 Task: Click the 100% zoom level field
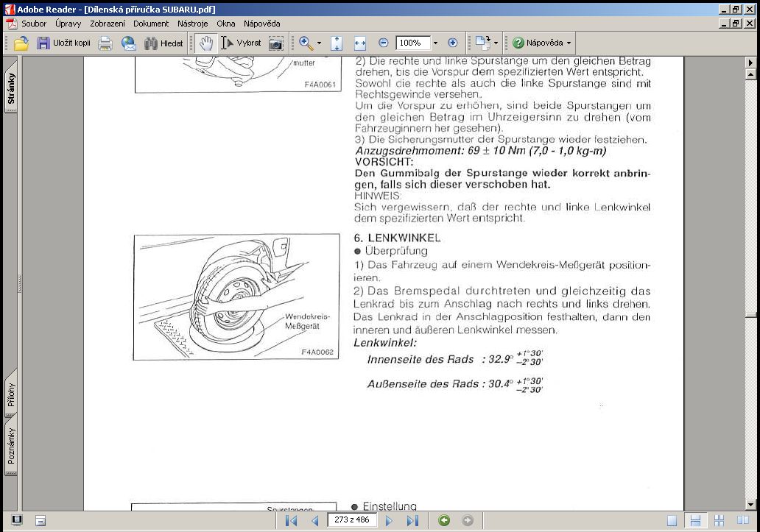point(413,43)
